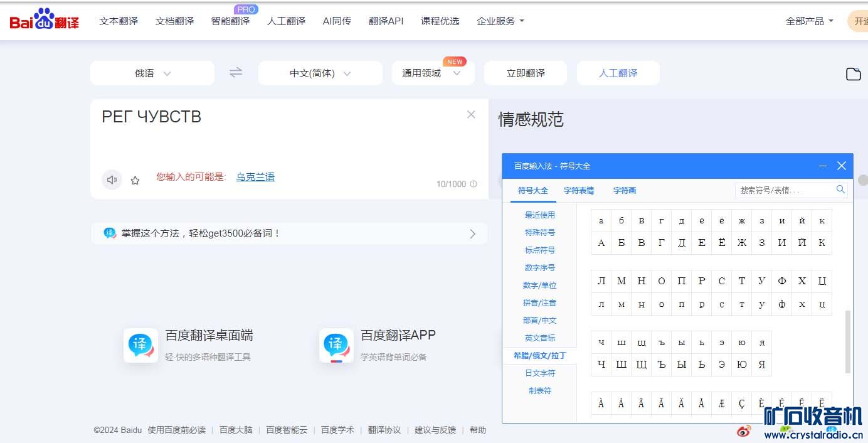This screenshot has width=868, height=443.
Task: Click the 搜索符号/表情 search field
Action: click(x=785, y=190)
